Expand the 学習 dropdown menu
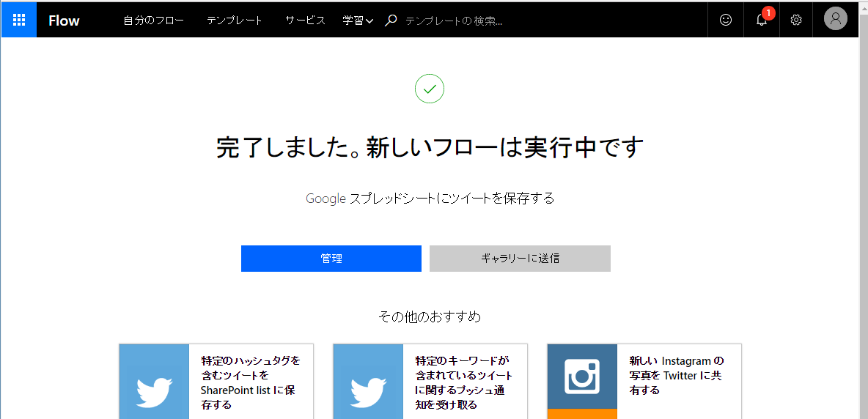The image size is (868, 419). pyautogui.click(x=358, y=21)
